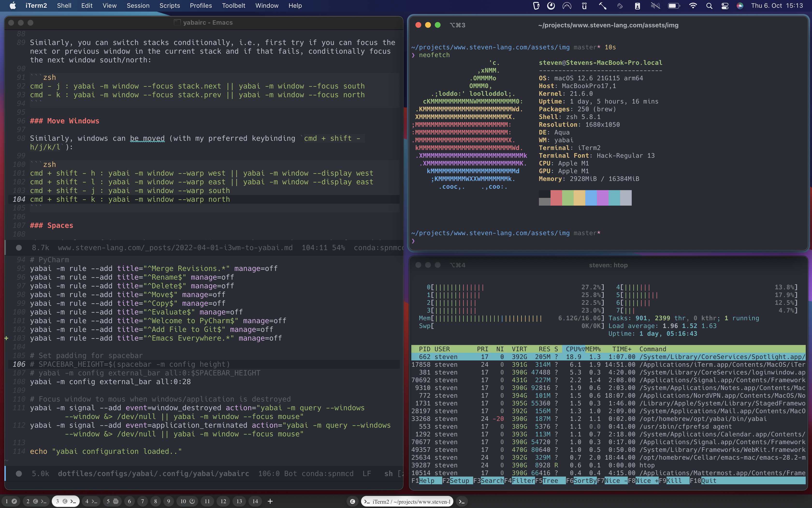The height and width of the screenshot is (508, 812).
Task: Click the rightmost terminal icon in spacebar
Action: [462, 501]
